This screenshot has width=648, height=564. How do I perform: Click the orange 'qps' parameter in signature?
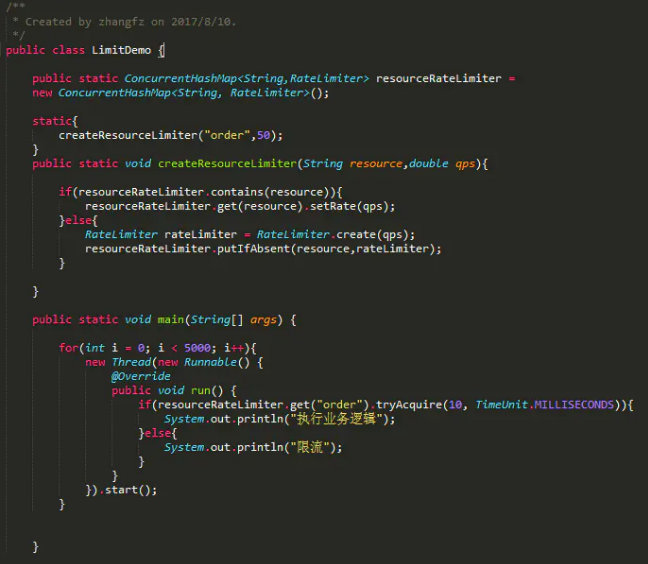point(465,164)
